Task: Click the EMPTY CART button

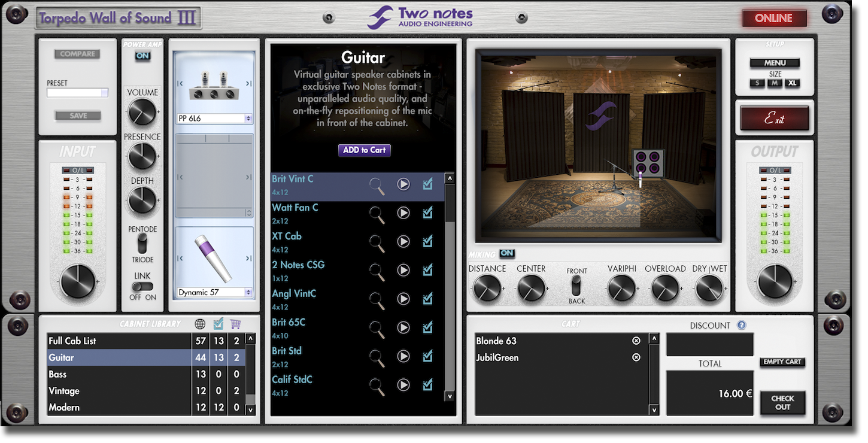Action: tap(782, 362)
